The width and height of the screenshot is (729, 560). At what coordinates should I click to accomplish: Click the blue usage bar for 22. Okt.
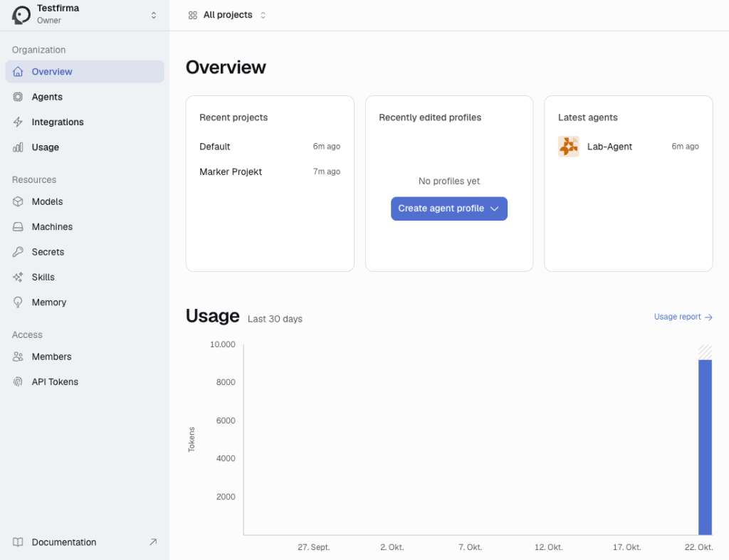tap(705, 447)
